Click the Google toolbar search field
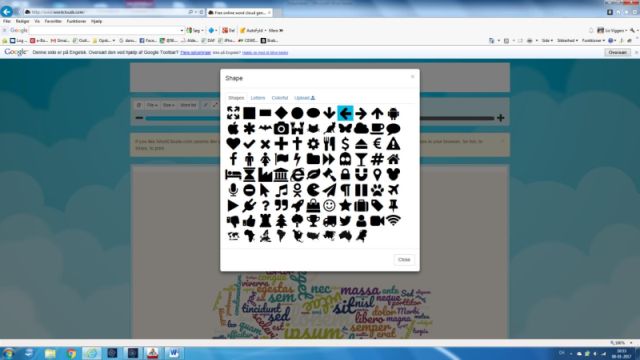640x360 pixels. pyautogui.click(x=106, y=30)
